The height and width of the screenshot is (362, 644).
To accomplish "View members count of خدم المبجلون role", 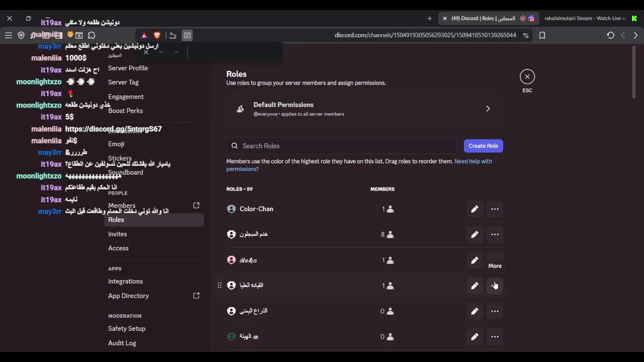I will click(387, 234).
